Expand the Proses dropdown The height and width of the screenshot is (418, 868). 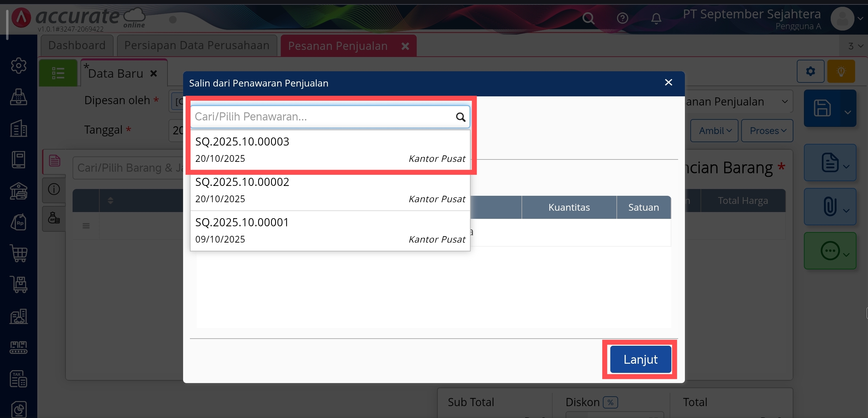point(767,131)
